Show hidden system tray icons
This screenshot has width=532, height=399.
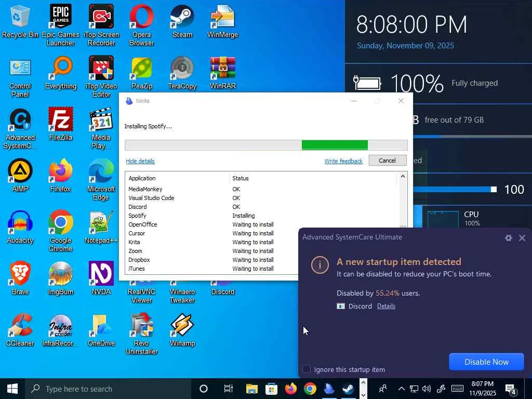click(402, 389)
